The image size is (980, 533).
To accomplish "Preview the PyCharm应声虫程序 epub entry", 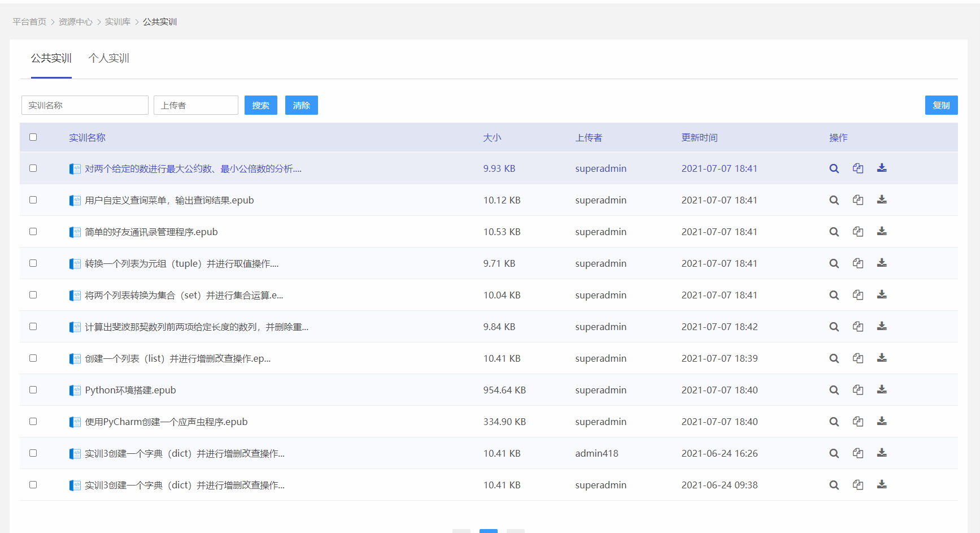I will click(x=834, y=422).
